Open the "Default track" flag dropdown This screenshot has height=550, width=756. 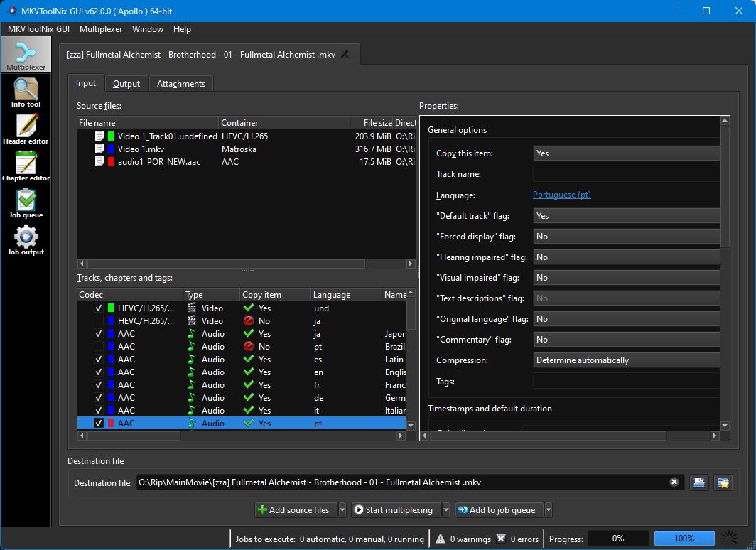(x=626, y=216)
